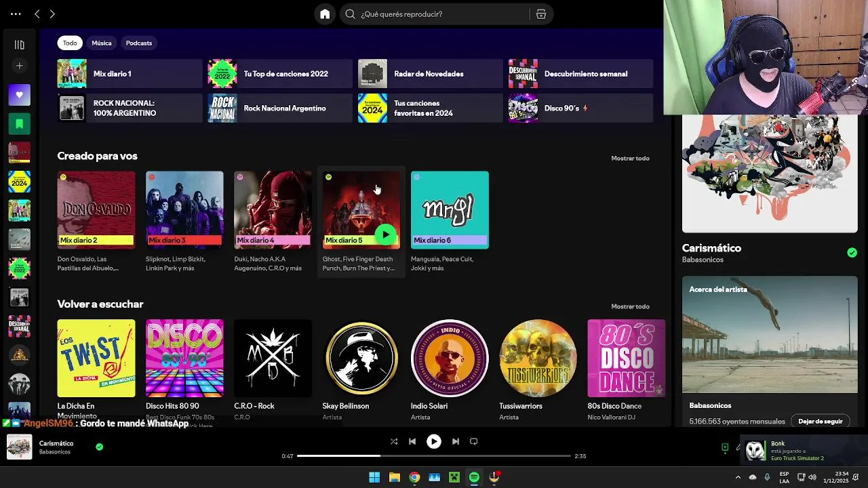
Task: Click Dejar de seguir button
Action: tap(820, 422)
